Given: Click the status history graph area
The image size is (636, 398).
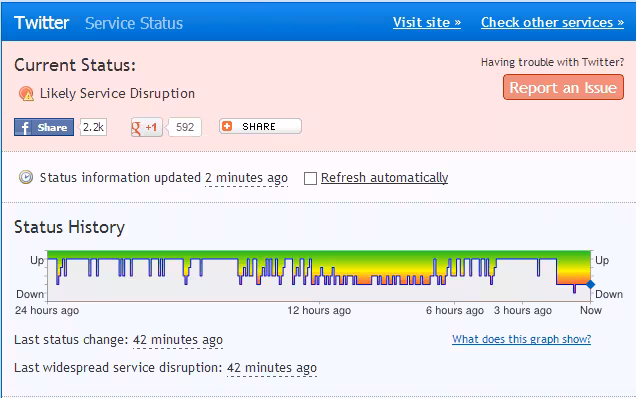Looking at the screenshot, I should coord(319,276).
